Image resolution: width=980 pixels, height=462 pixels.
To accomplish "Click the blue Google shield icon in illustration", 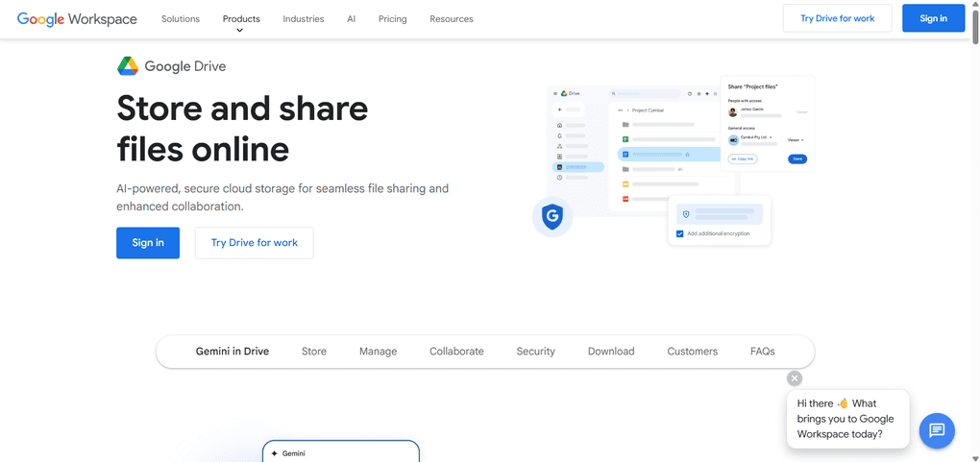I will point(552,217).
